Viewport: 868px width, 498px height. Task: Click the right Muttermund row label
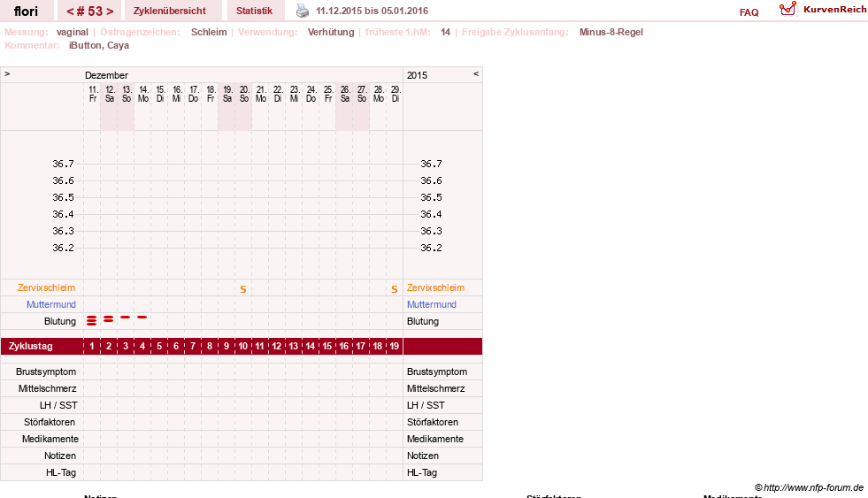pos(432,304)
